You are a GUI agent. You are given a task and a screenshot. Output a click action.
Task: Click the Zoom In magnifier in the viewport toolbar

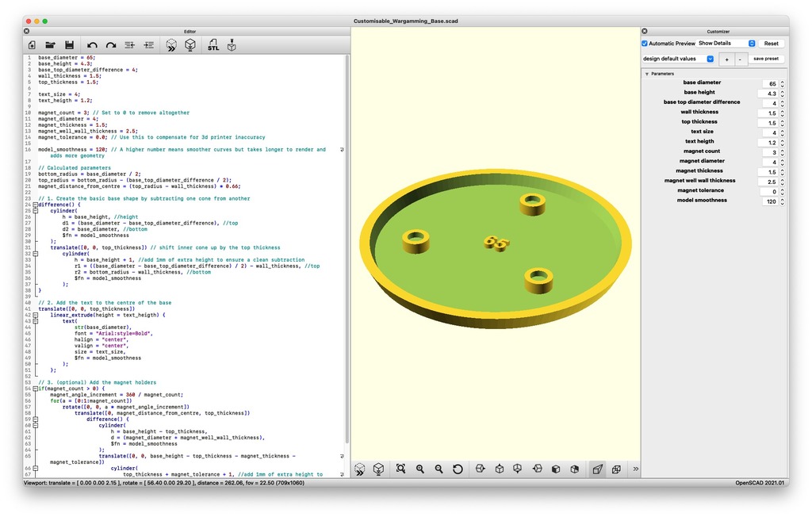tap(420, 469)
